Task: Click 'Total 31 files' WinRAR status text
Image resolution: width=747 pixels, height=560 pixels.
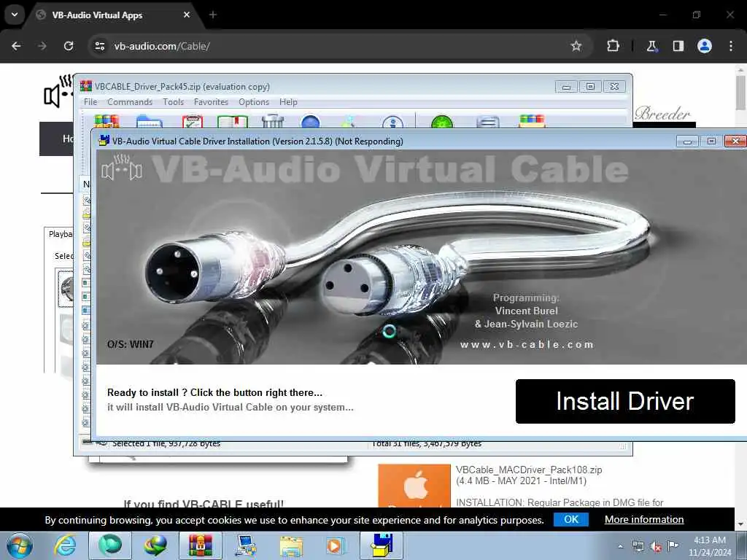Action: (427, 444)
